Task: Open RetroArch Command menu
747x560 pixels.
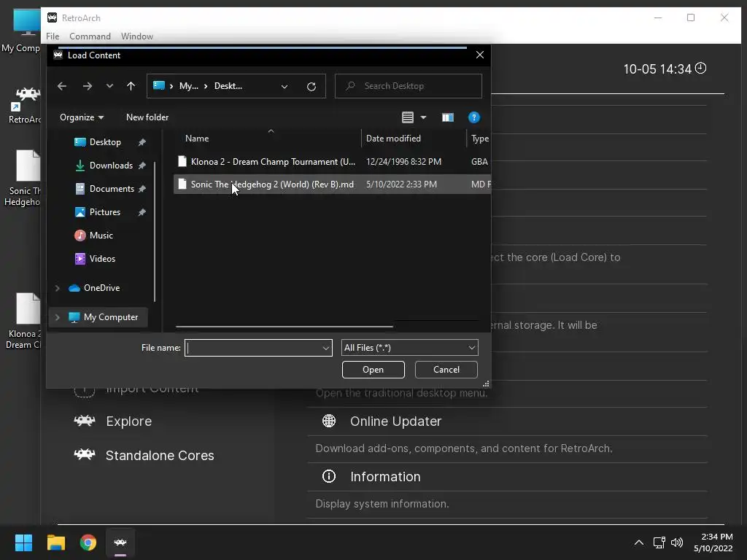Action: 90,36
